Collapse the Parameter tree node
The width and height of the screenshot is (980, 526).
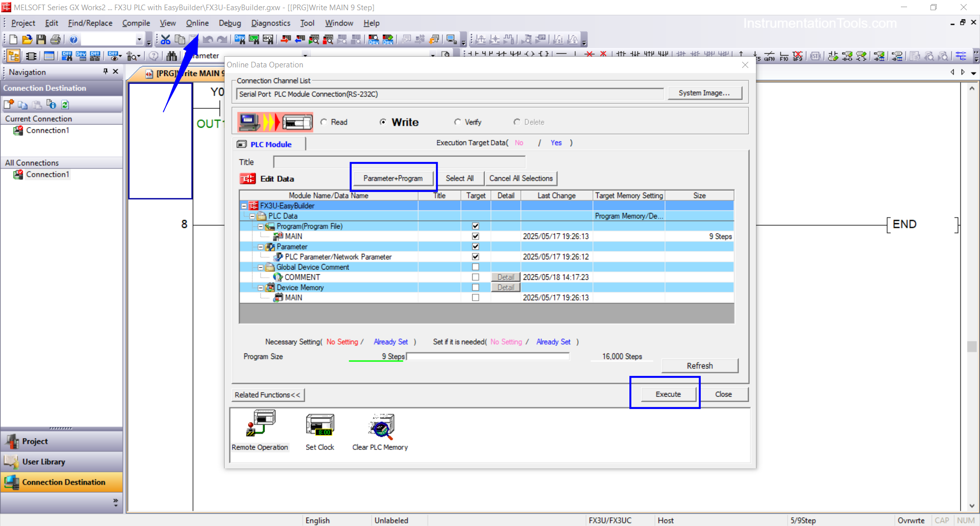260,247
